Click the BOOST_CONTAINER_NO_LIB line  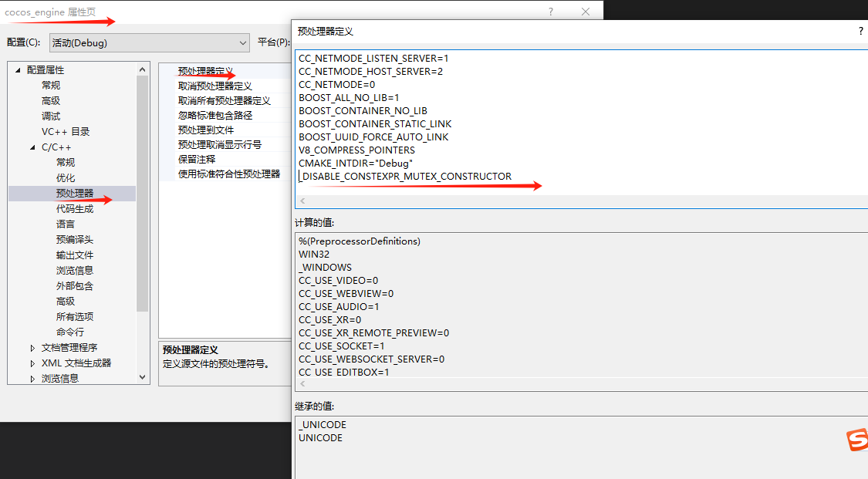[363, 110]
